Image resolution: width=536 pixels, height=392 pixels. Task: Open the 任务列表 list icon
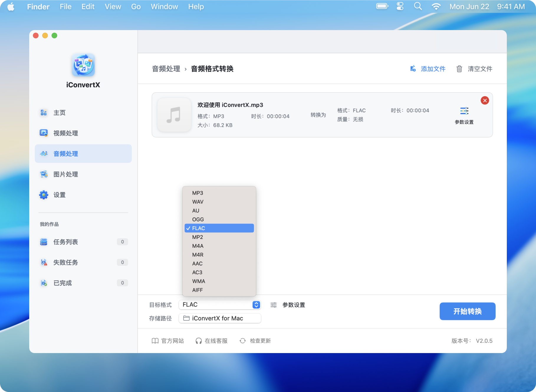44,242
